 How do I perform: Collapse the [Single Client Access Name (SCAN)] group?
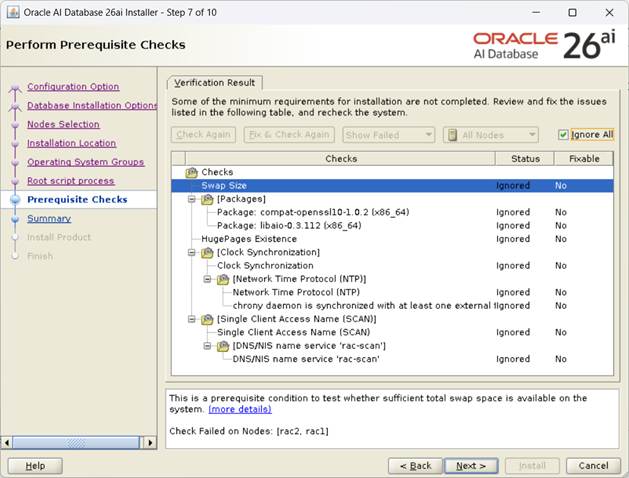click(192, 319)
